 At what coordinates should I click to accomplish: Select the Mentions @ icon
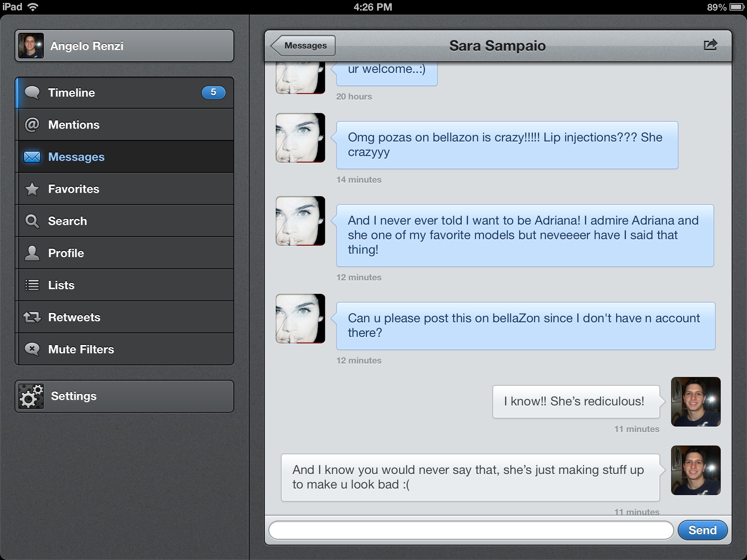(x=32, y=125)
